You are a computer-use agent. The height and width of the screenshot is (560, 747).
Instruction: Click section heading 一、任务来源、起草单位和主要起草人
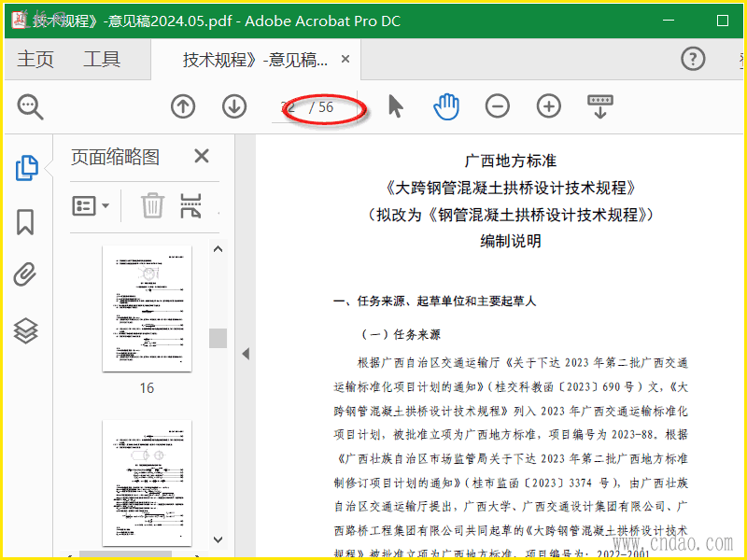[x=434, y=301]
